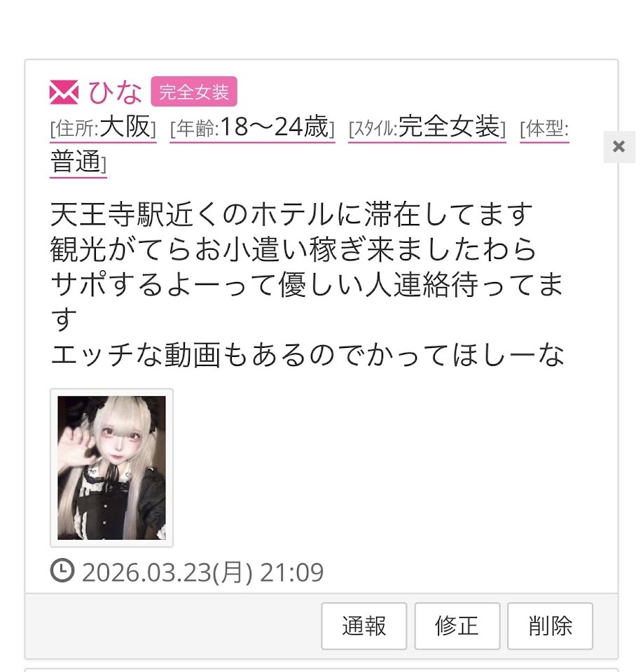
Task: Click the 観光がてら message text line
Action: pyautogui.click(x=293, y=249)
